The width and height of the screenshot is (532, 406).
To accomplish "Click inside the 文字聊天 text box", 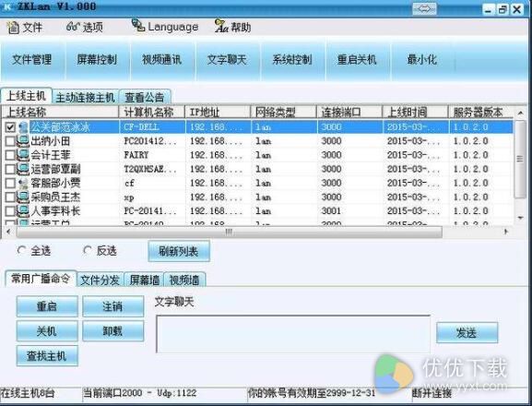I will 293,334.
